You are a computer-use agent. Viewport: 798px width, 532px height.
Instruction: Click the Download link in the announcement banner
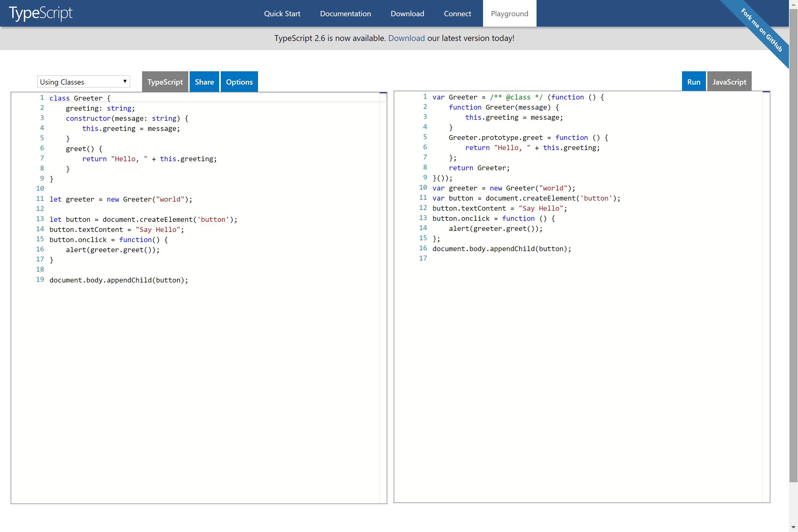[x=406, y=38]
